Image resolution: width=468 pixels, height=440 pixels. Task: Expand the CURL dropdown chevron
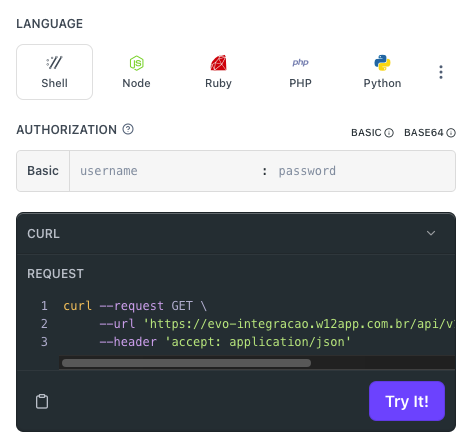tap(431, 233)
